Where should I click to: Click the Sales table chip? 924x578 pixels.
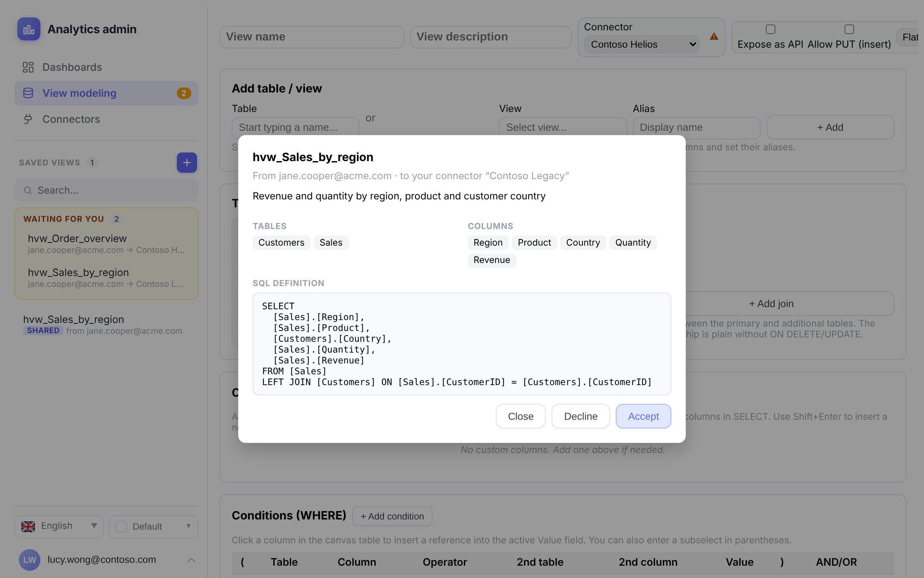pos(331,243)
